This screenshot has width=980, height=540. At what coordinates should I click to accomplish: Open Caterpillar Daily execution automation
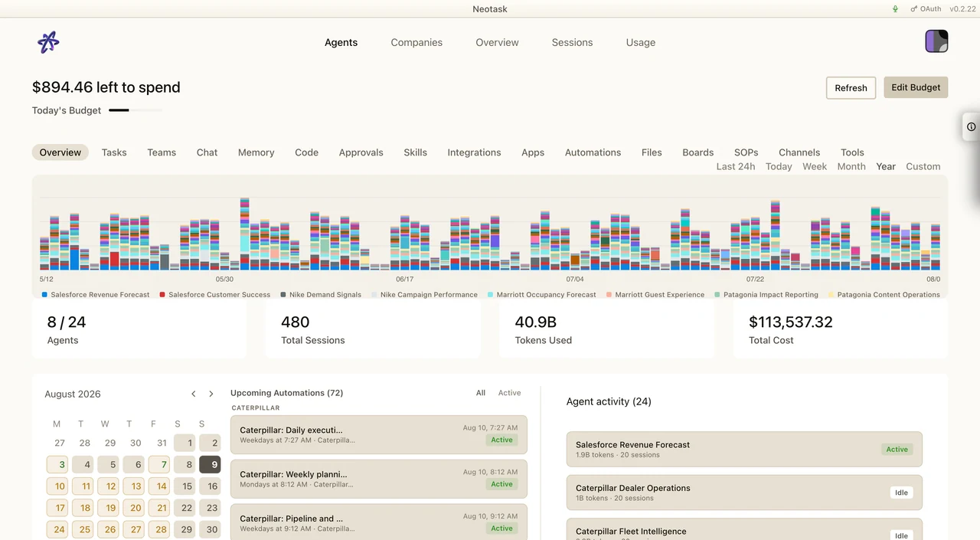click(x=379, y=435)
